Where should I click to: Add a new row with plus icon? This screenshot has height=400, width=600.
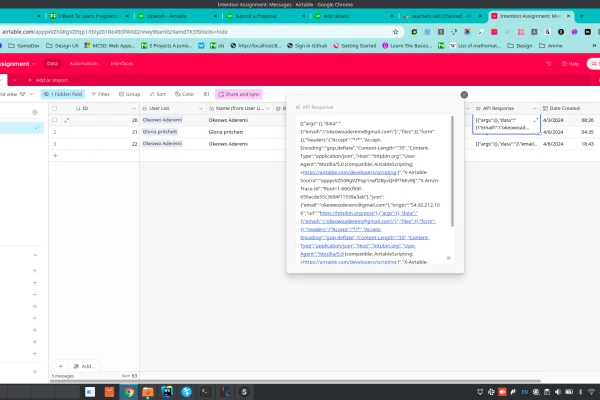point(55,155)
